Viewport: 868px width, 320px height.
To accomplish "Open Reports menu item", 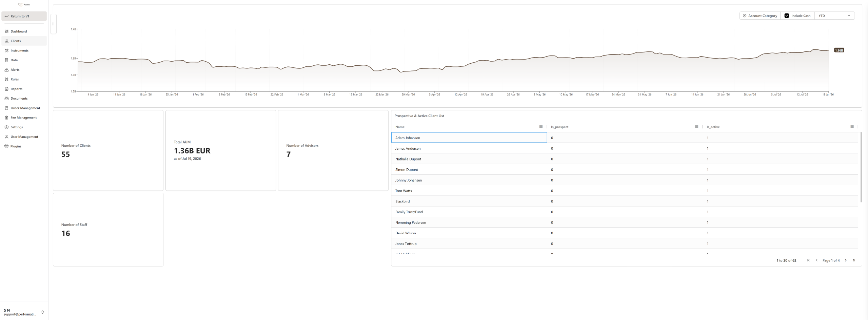I will [24, 89].
